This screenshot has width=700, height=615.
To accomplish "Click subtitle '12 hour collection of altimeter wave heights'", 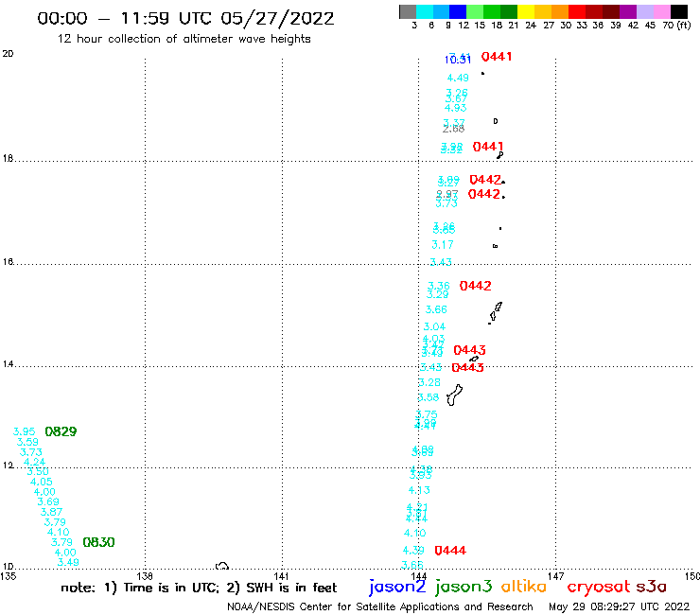I will 184,39.
